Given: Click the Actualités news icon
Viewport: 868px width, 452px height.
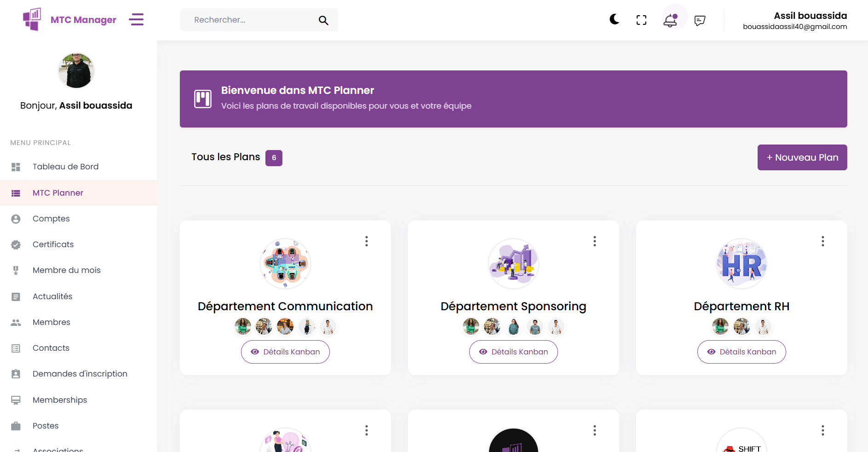Looking at the screenshot, I should pyautogui.click(x=16, y=296).
